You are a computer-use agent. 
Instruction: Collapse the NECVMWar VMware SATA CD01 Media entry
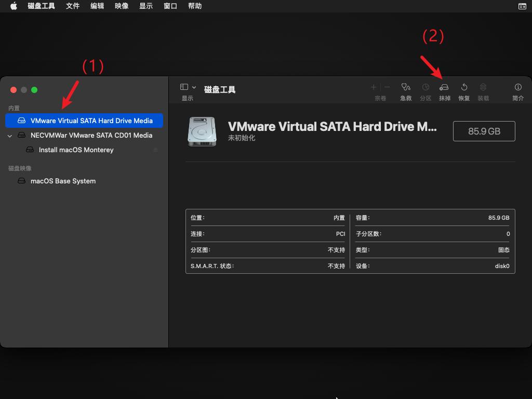9,135
